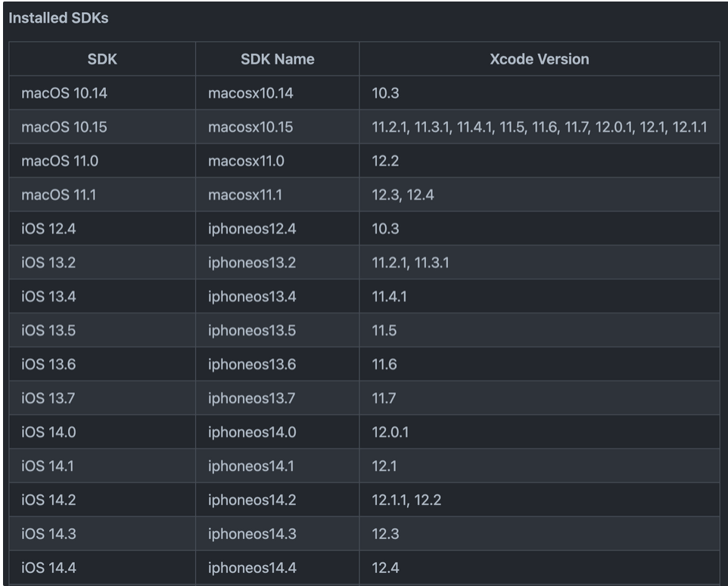Click the '12.3' cell in iOS 14.3 row
The width and height of the screenshot is (728, 586).
[x=539, y=534]
